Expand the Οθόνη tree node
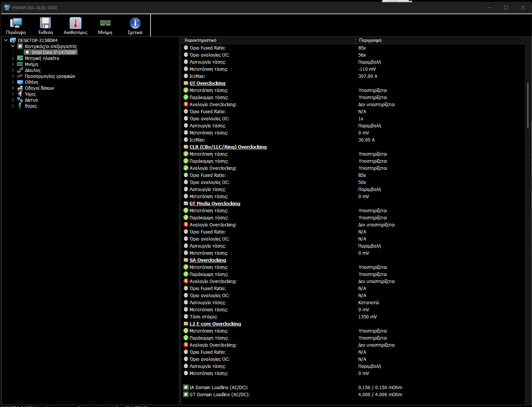Screen dimensions: 532x407 13,82
